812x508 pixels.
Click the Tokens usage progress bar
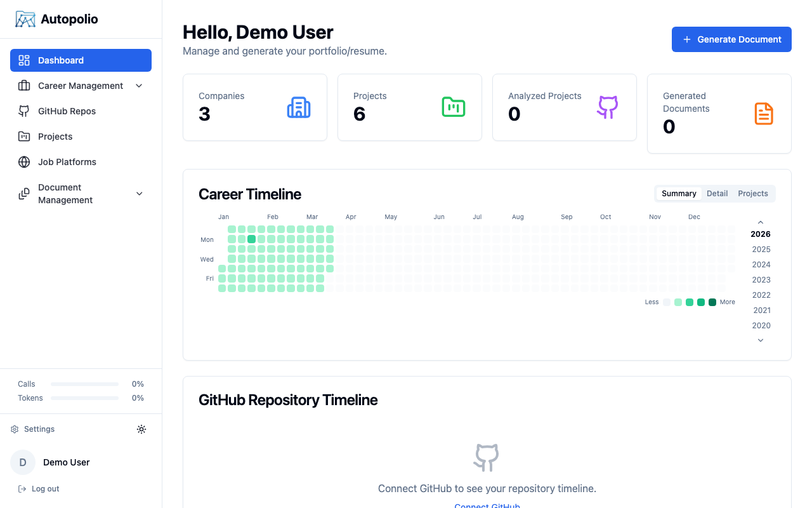pos(84,398)
